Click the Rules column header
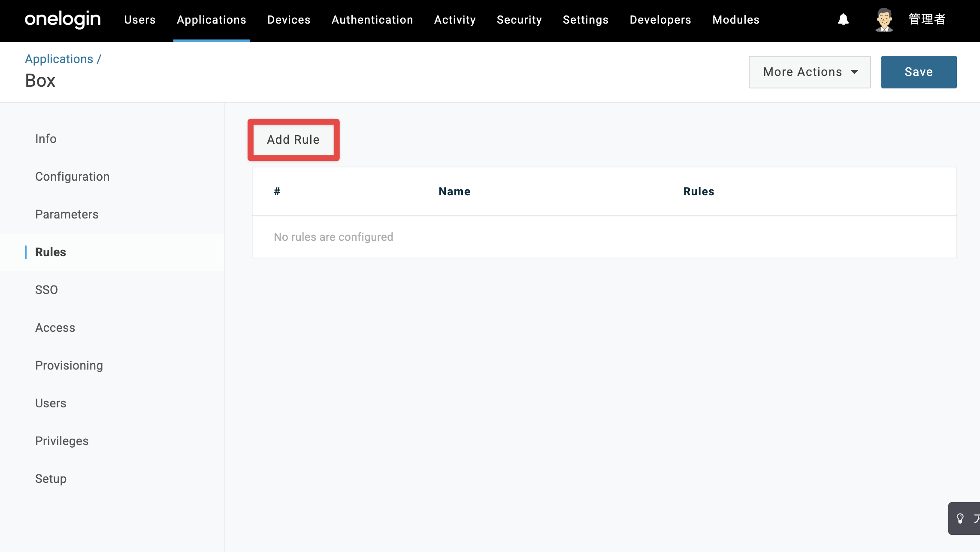The image size is (980, 552). pyautogui.click(x=699, y=191)
